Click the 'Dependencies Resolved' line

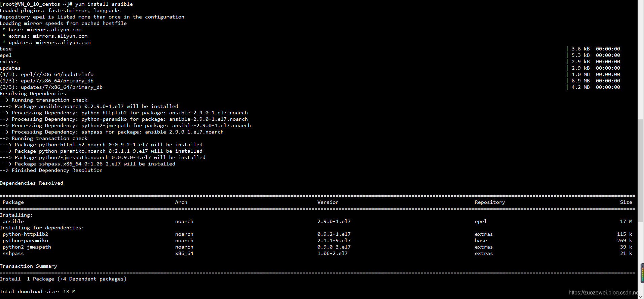(x=32, y=183)
